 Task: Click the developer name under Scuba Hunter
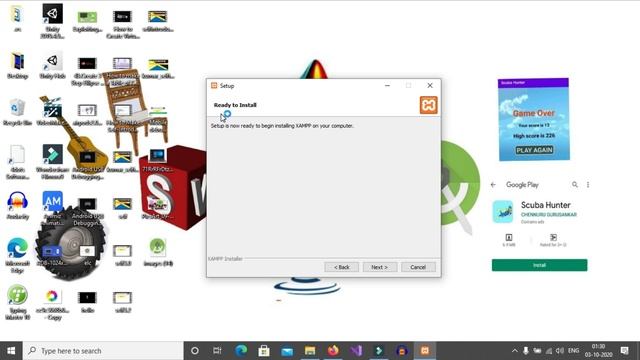point(549,214)
